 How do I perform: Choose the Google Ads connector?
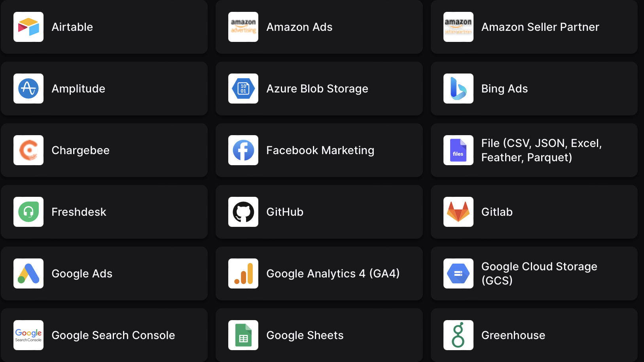pyautogui.click(x=104, y=273)
